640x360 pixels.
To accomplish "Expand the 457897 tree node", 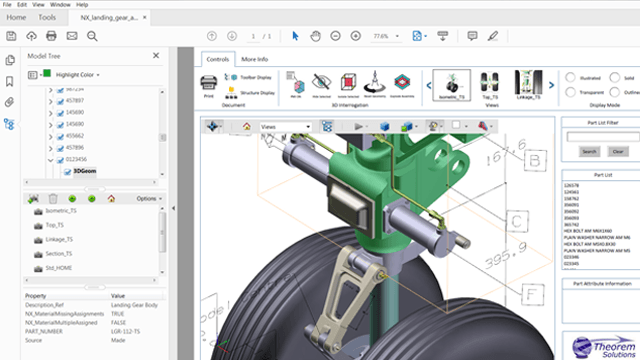I will [51, 101].
